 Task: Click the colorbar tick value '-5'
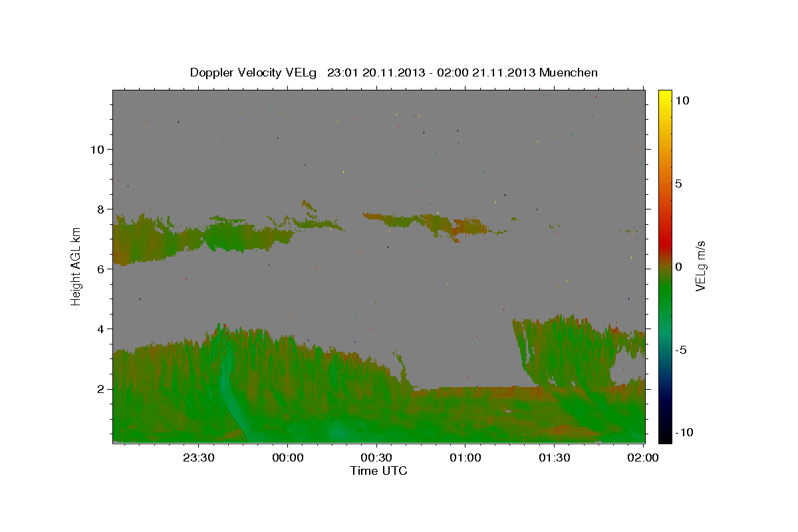[x=681, y=350]
